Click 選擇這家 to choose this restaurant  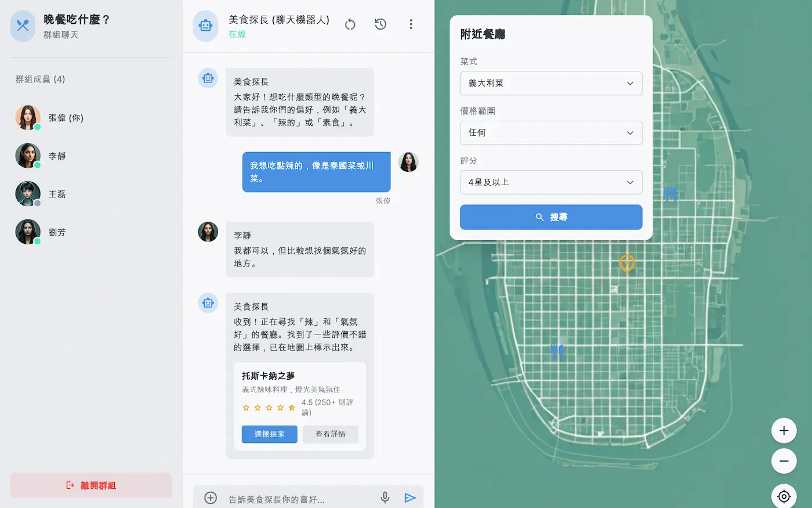pyautogui.click(x=269, y=434)
